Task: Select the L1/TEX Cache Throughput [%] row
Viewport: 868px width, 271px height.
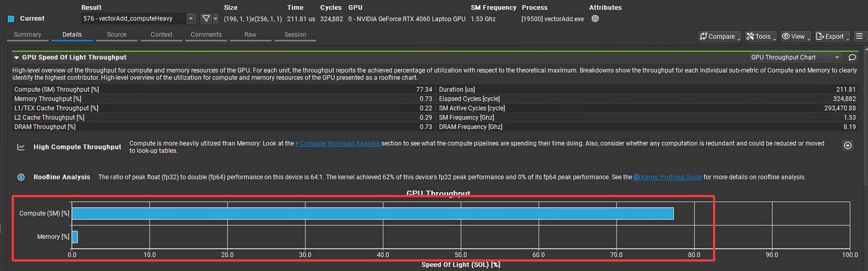Action: coord(224,108)
